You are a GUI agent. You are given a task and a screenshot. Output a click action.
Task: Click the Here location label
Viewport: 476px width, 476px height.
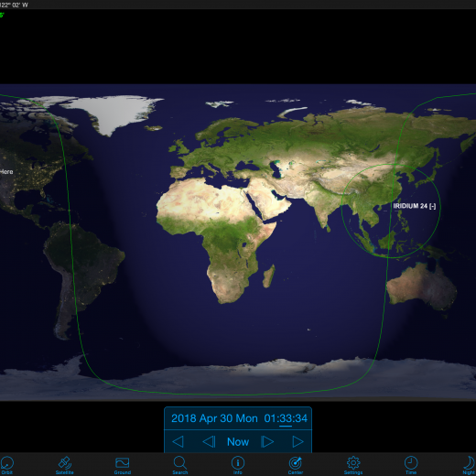tap(6, 172)
